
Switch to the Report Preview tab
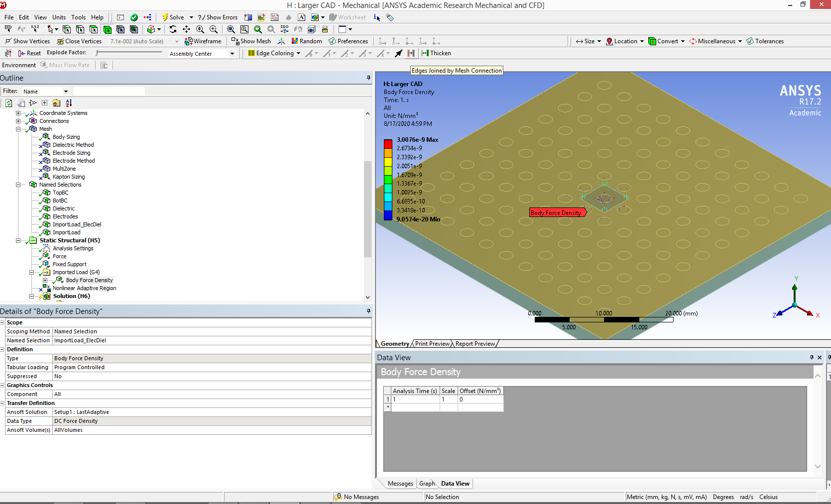(x=475, y=344)
